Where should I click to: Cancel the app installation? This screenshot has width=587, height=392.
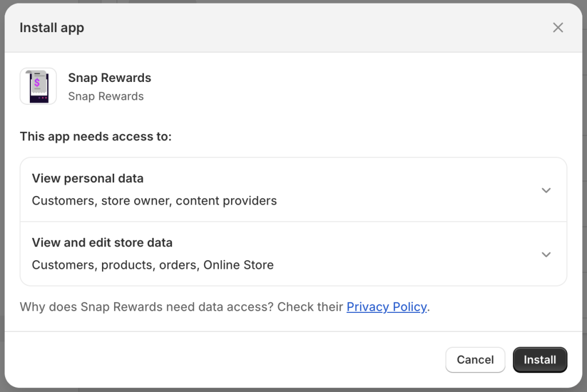(x=475, y=360)
